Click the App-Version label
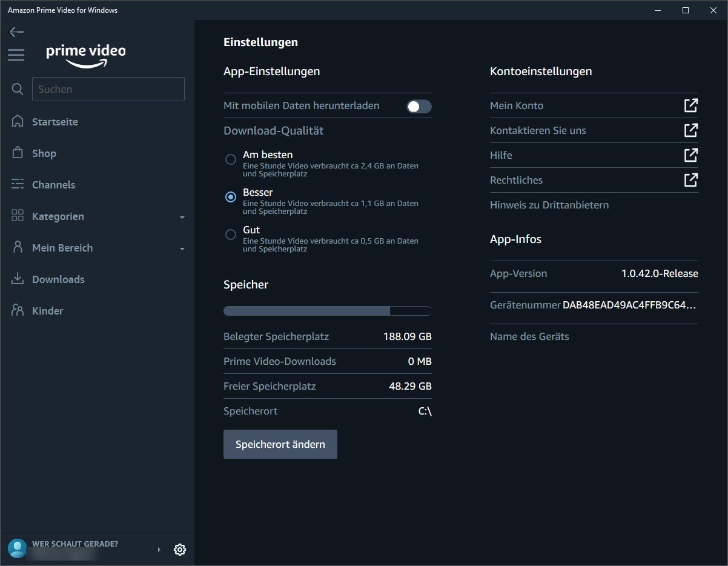 [518, 273]
